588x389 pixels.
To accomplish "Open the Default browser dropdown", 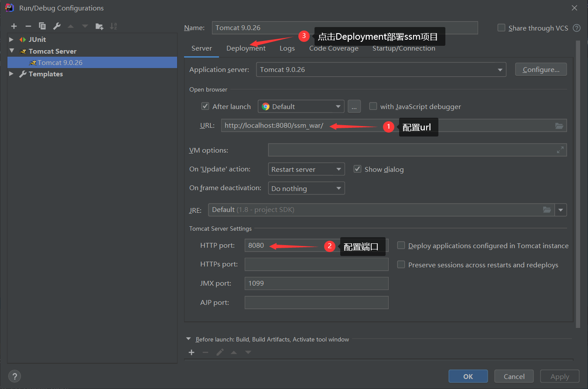I will point(301,106).
